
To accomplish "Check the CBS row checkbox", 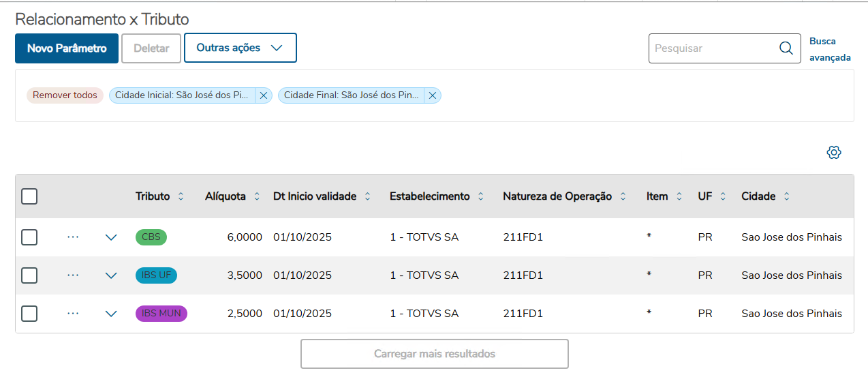I will tap(29, 237).
